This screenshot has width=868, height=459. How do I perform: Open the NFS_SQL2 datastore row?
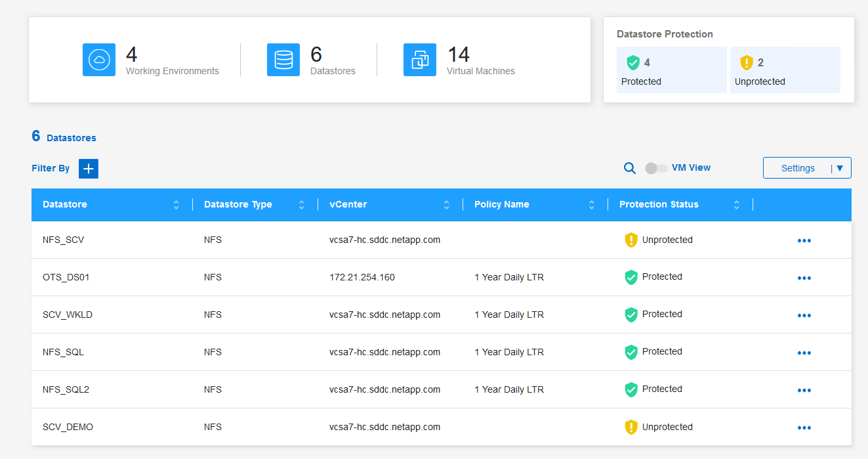[x=66, y=389]
